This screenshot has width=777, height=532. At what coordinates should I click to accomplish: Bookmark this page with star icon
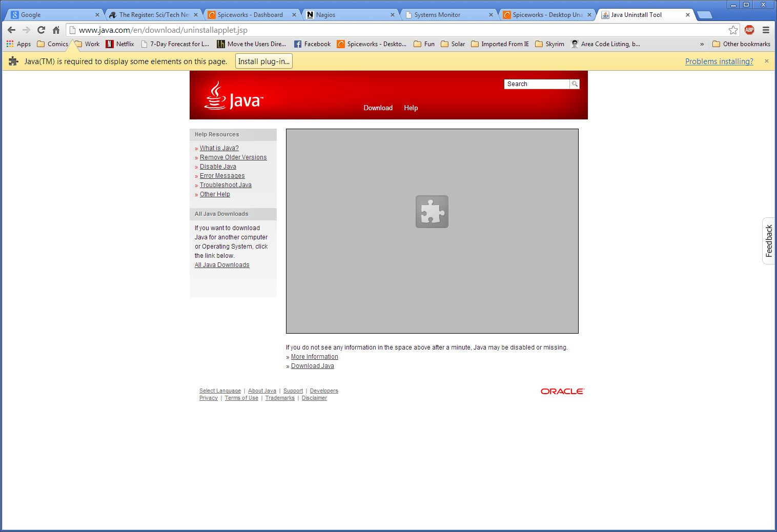click(x=733, y=30)
